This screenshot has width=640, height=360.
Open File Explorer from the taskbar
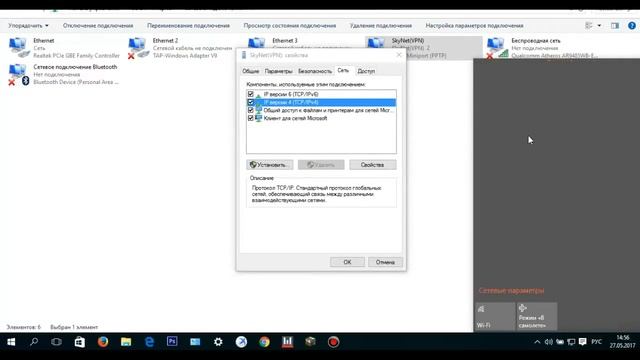pos(126,342)
